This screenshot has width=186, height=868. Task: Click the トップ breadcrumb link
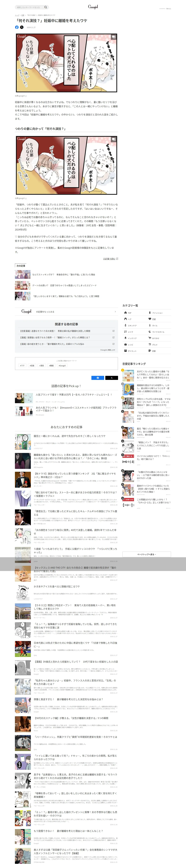pyautogui.click(x=17, y=15)
